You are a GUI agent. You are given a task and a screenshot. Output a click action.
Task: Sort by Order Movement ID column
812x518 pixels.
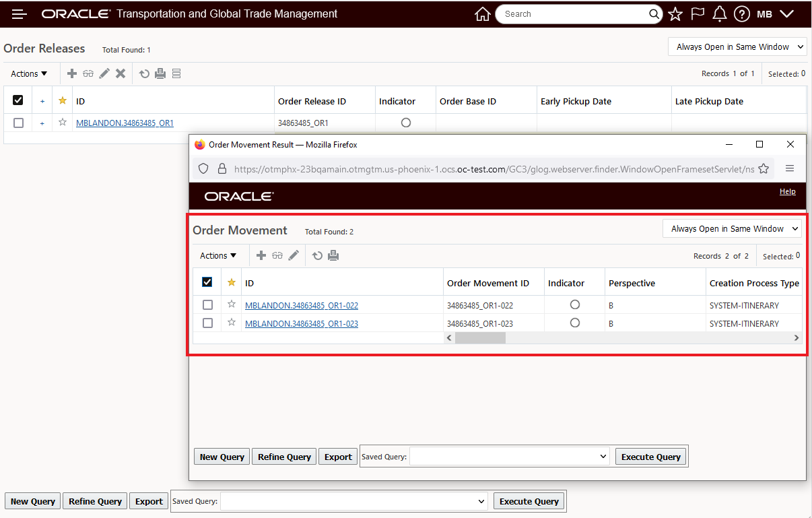click(x=488, y=283)
